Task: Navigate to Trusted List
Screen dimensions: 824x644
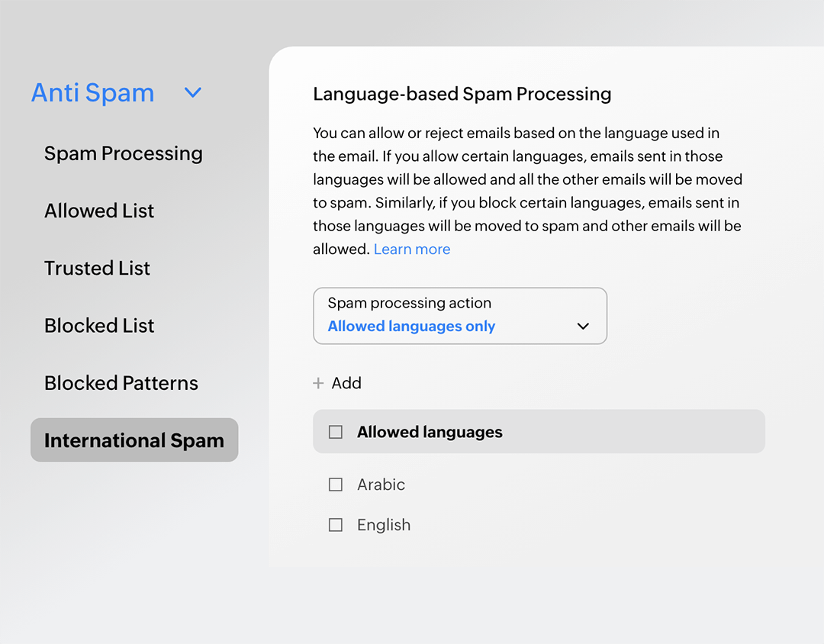Action: click(x=97, y=268)
